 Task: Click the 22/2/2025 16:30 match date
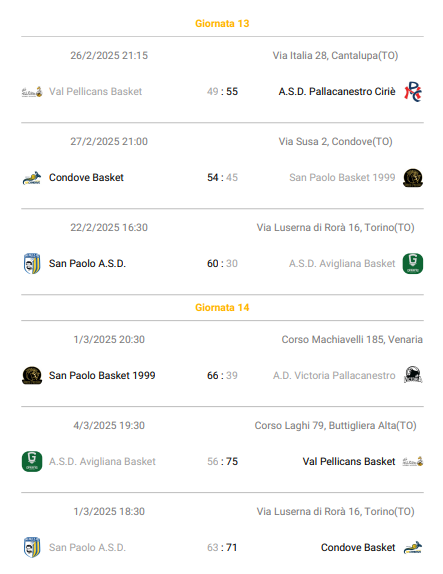point(109,228)
